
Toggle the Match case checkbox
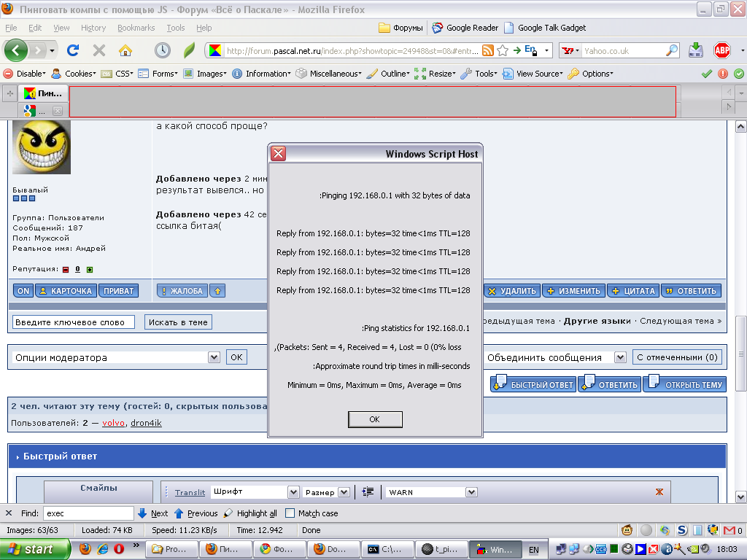[x=290, y=513]
